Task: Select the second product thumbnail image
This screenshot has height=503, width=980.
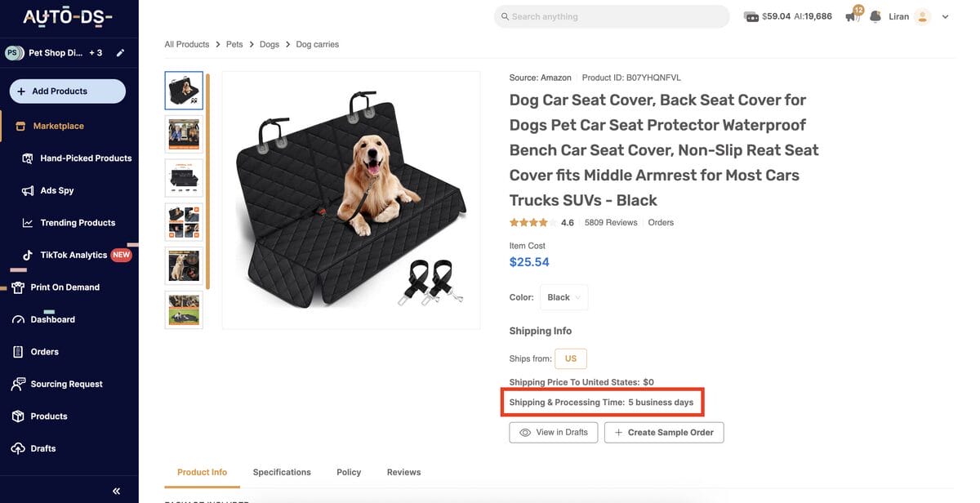Action: [184, 134]
